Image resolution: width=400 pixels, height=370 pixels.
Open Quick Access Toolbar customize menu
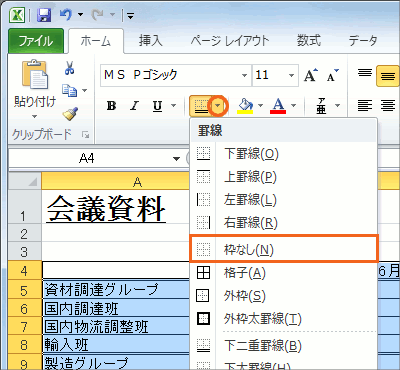tap(131, 15)
